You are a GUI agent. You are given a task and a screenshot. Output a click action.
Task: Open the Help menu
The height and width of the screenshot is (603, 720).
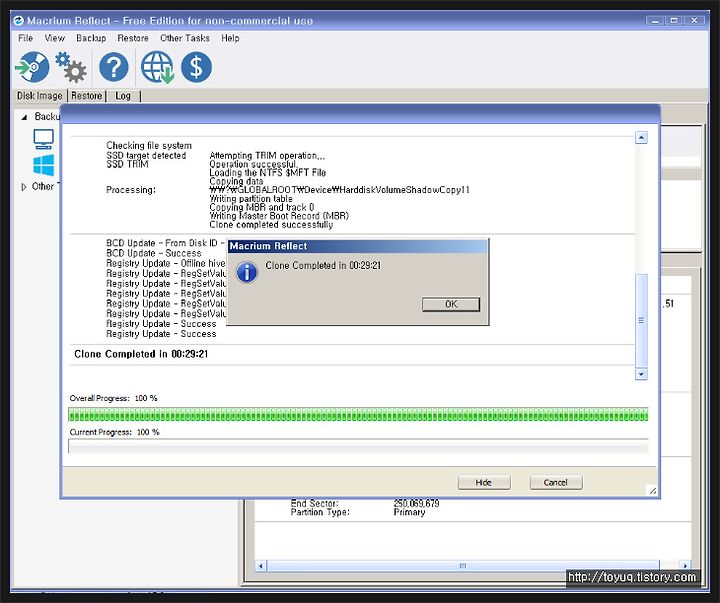point(230,38)
